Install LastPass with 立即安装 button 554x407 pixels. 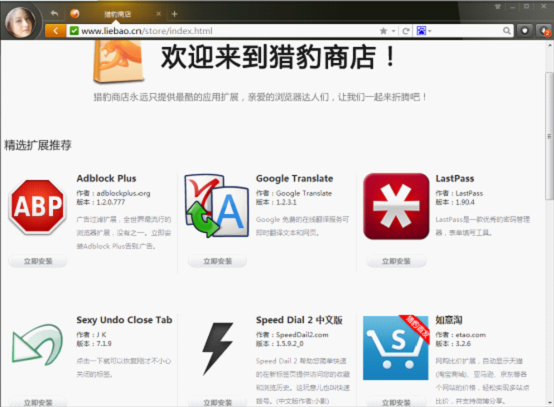pos(396,261)
